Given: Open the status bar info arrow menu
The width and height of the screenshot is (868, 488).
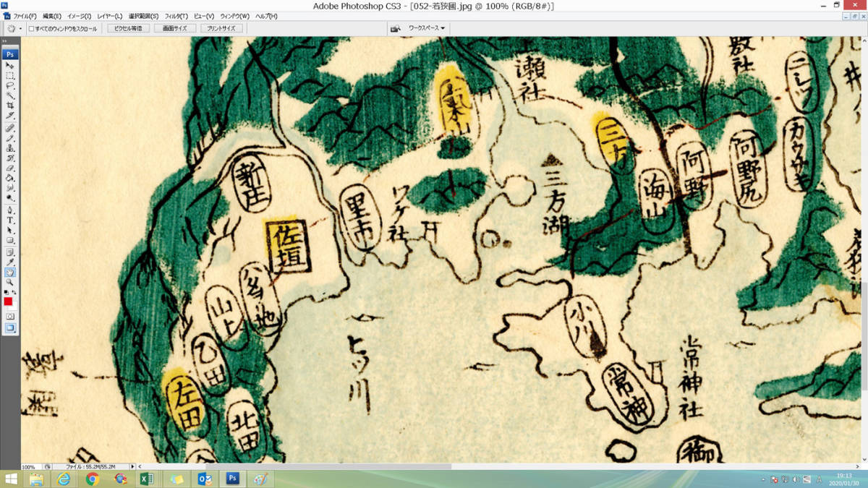Looking at the screenshot, I should pos(133,467).
